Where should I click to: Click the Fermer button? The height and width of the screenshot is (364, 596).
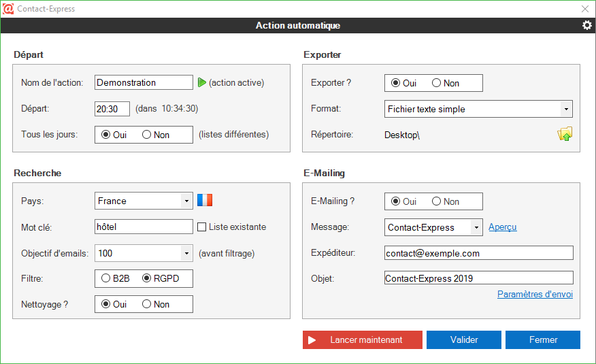pos(543,340)
